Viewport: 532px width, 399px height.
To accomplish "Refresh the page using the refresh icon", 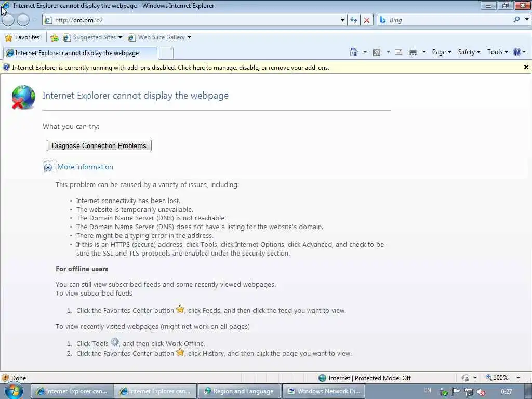I will (354, 20).
